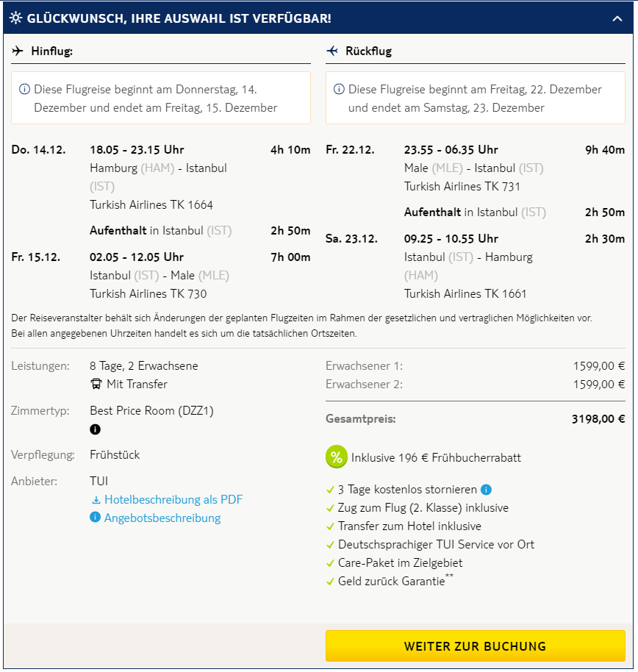This screenshot has width=638, height=672.
Task: Click the Best Price Room (DZZ1) text
Action: (151, 411)
